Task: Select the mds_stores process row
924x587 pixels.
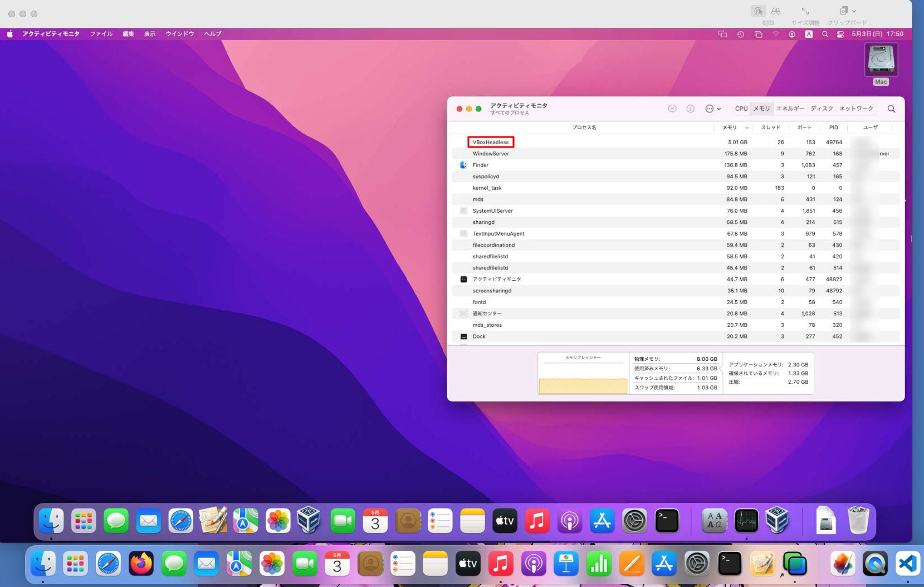Action: tap(676, 325)
